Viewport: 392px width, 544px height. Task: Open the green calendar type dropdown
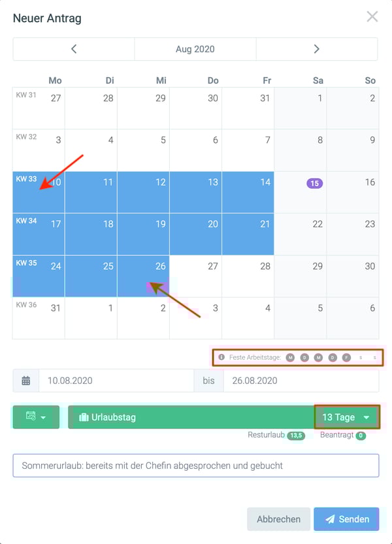tap(36, 417)
